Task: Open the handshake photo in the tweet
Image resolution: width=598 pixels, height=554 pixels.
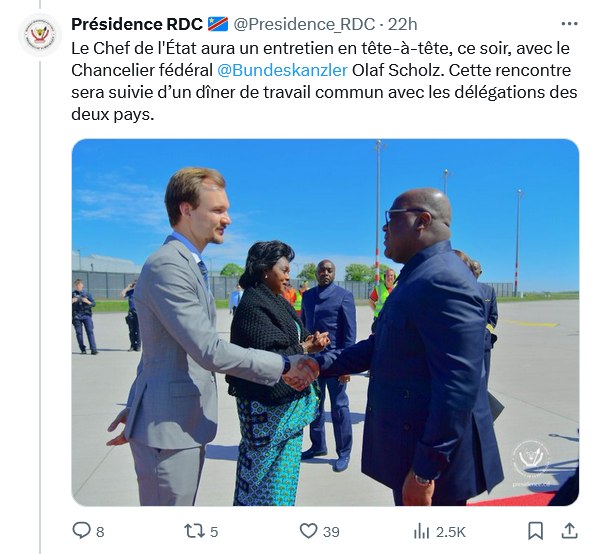Action: (325, 322)
